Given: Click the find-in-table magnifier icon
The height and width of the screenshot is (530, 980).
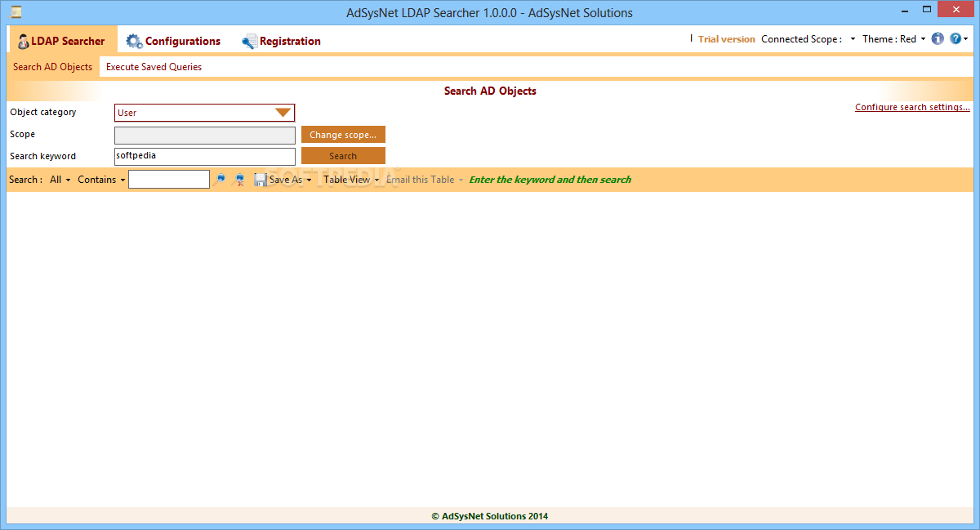Looking at the screenshot, I should (220, 180).
